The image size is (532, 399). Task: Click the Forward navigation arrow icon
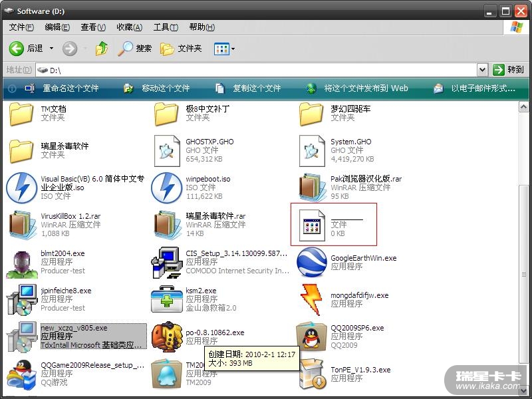[70, 49]
